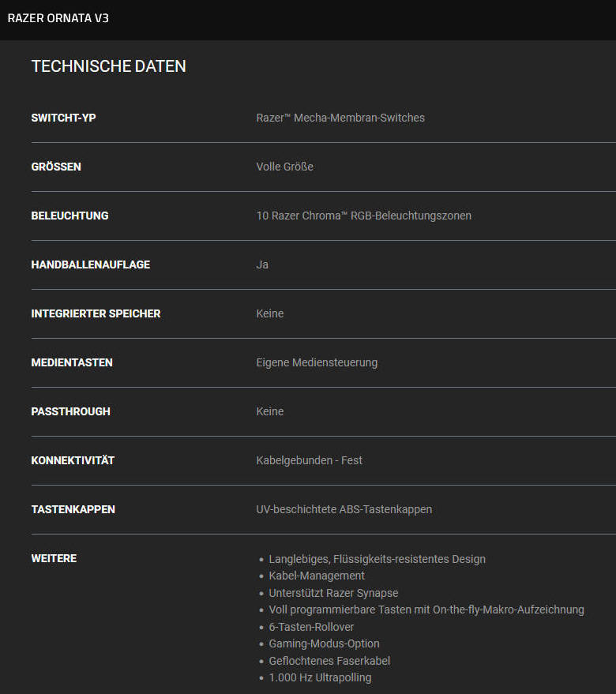
Task: Click the Razer Mecha-Membran-Switches value
Action: click(340, 118)
